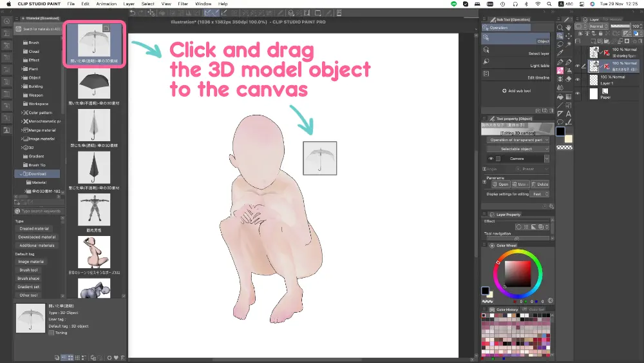The width and height of the screenshot is (644, 363).
Task: Select the Operation object tool
Action: [x=560, y=35]
